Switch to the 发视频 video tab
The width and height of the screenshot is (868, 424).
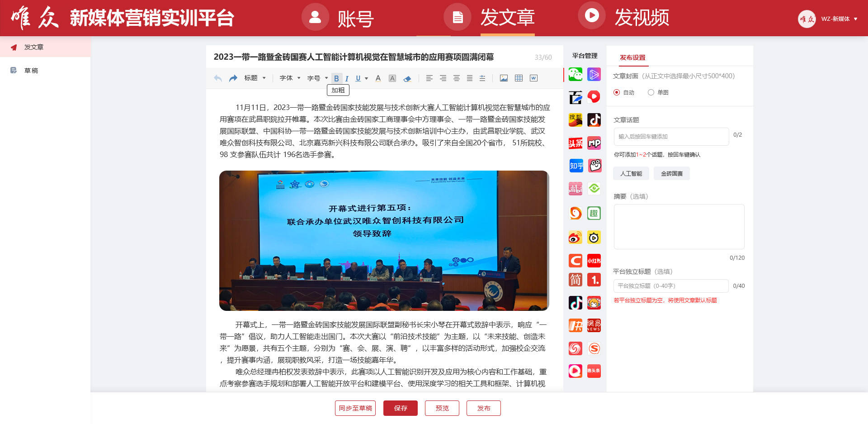(x=624, y=17)
